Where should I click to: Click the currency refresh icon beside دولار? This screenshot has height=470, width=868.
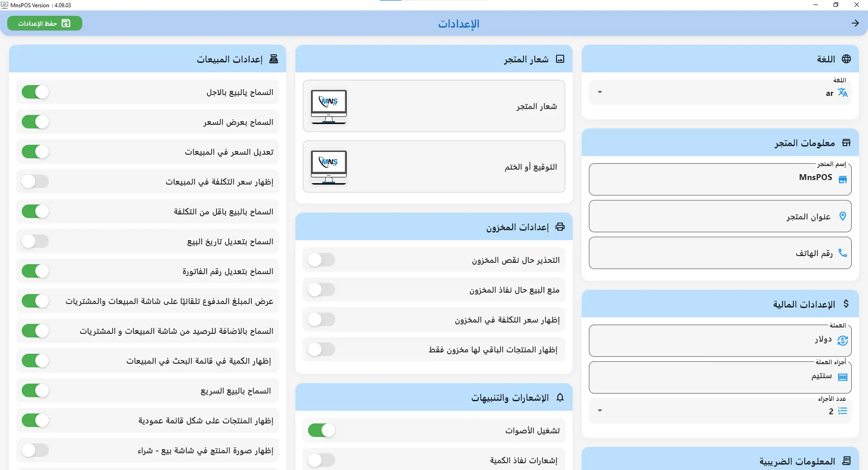[843, 341]
